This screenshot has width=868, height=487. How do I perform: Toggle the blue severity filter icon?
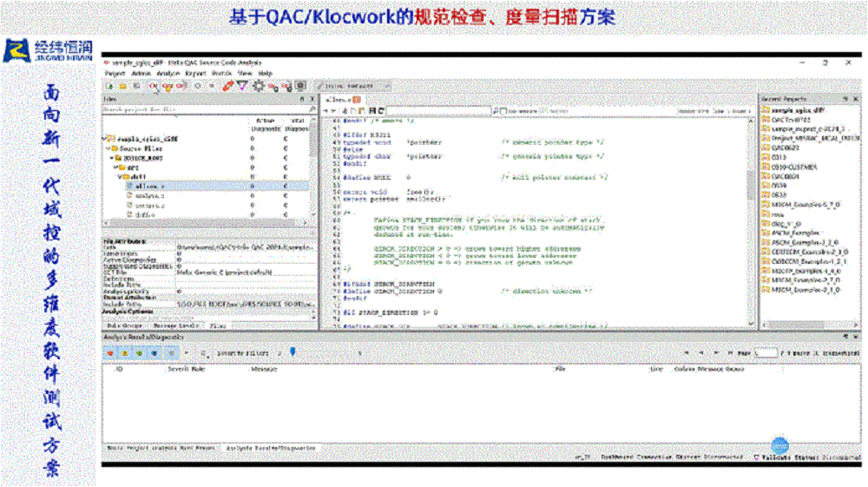(x=155, y=353)
